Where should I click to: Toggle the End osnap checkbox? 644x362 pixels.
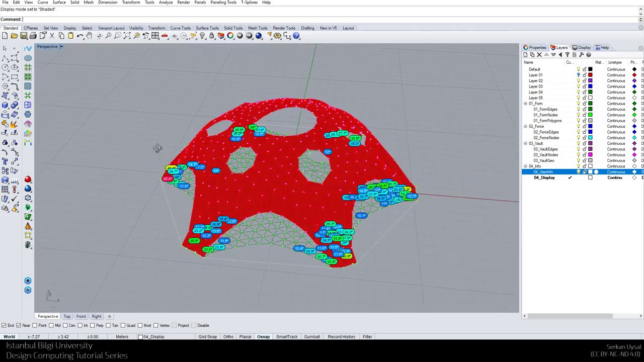click(4, 325)
